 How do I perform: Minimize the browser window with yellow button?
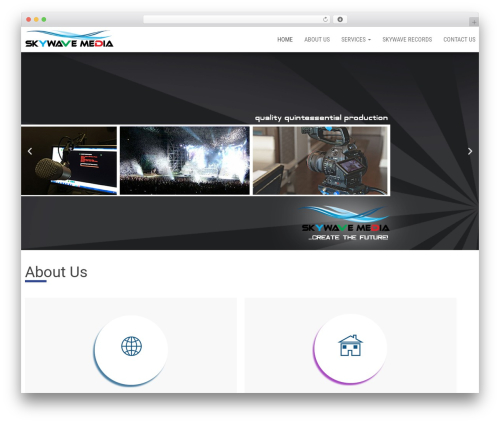(36, 20)
